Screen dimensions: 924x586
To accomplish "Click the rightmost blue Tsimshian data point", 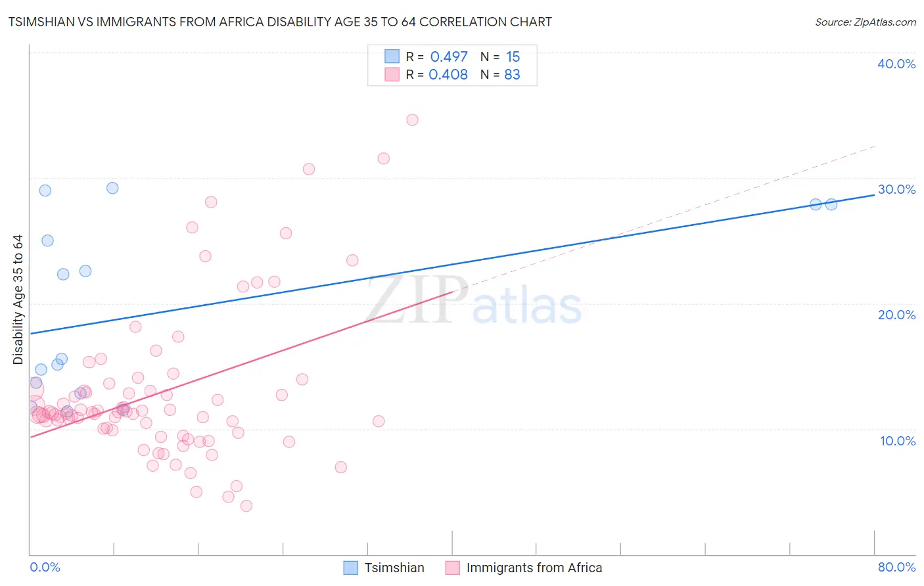I will point(831,204).
